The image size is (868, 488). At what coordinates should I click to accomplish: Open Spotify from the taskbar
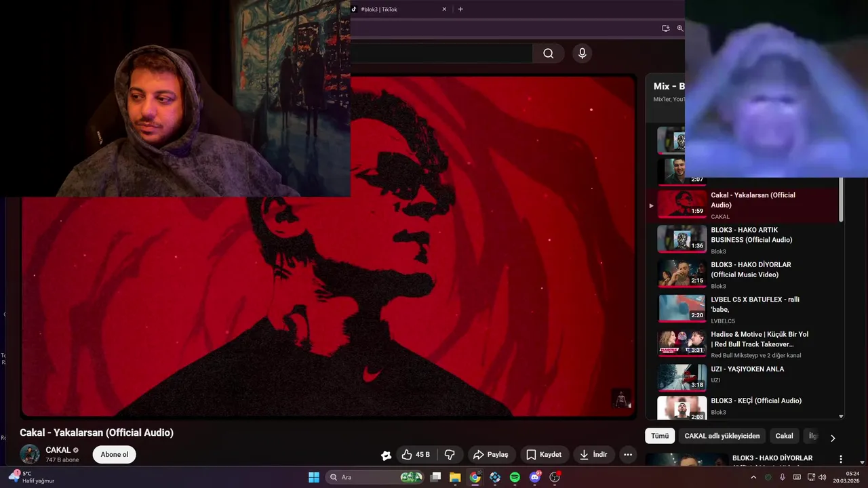click(x=515, y=477)
